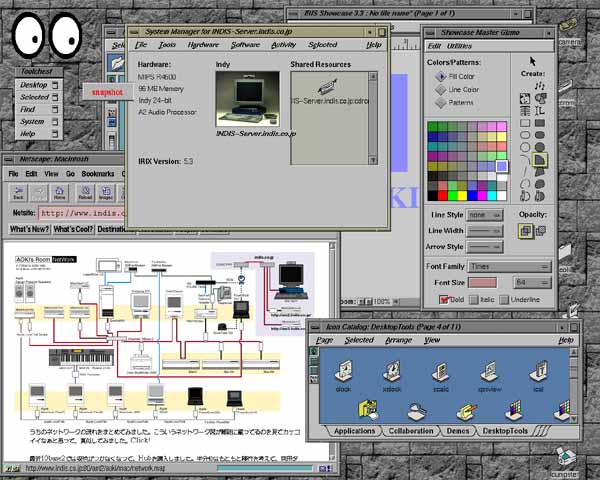Open Bookmarks menu in Netscape

point(98,174)
